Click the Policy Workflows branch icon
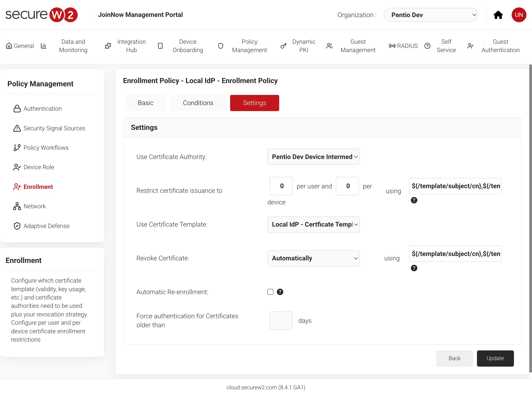 click(x=17, y=148)
